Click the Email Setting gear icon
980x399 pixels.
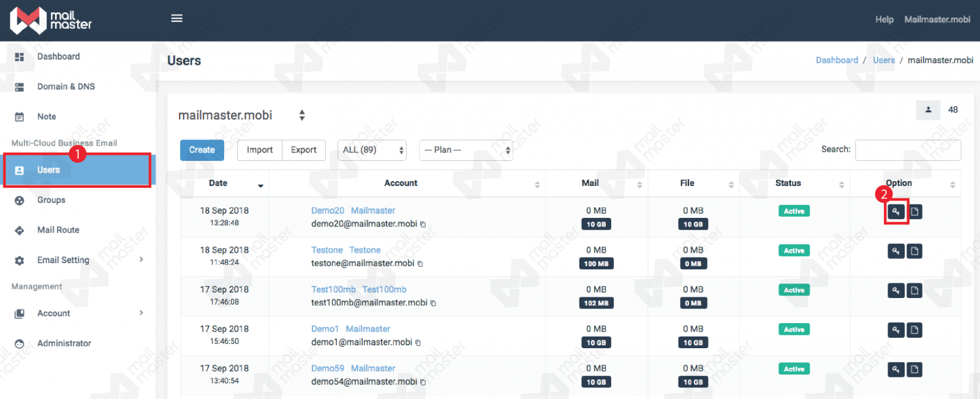(20, 260)
